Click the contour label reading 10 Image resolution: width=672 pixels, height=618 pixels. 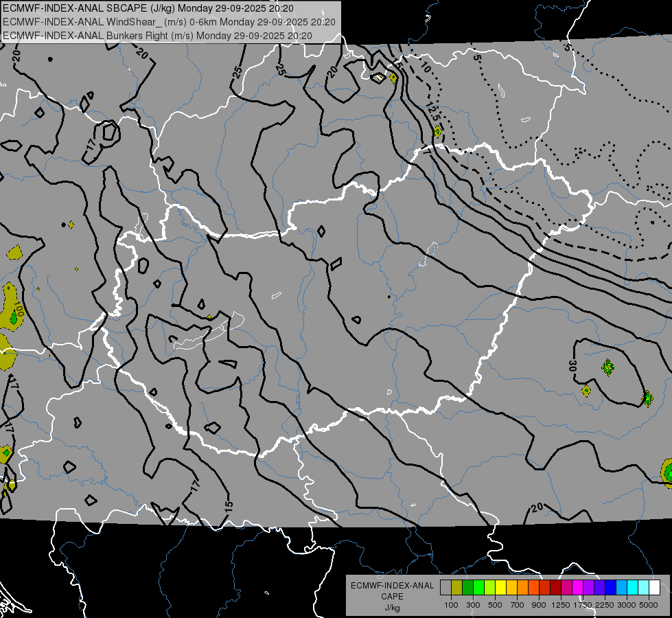425,68
